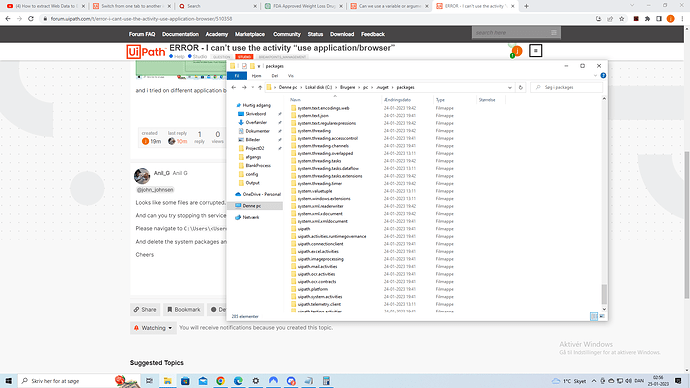Screen dimensions: 690x388
Task: Bookmark the forum topic
Action: (184, 310)
